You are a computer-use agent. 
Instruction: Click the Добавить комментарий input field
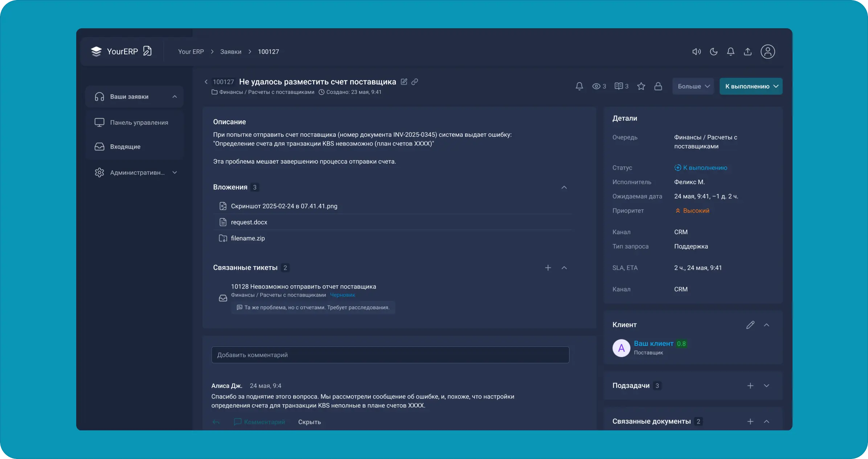390,355
